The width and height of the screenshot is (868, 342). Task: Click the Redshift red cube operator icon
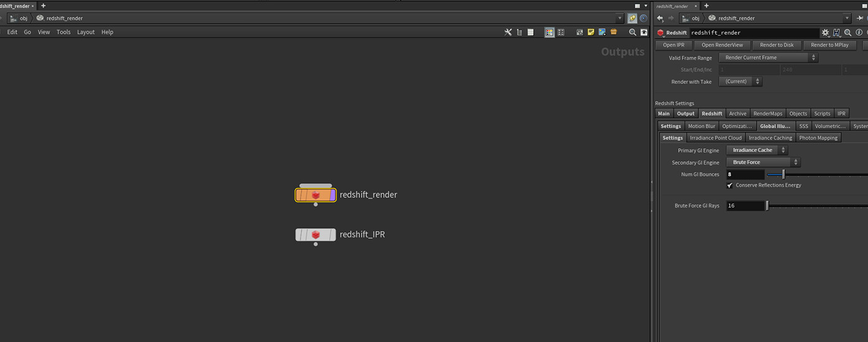(x=661, y=32)
